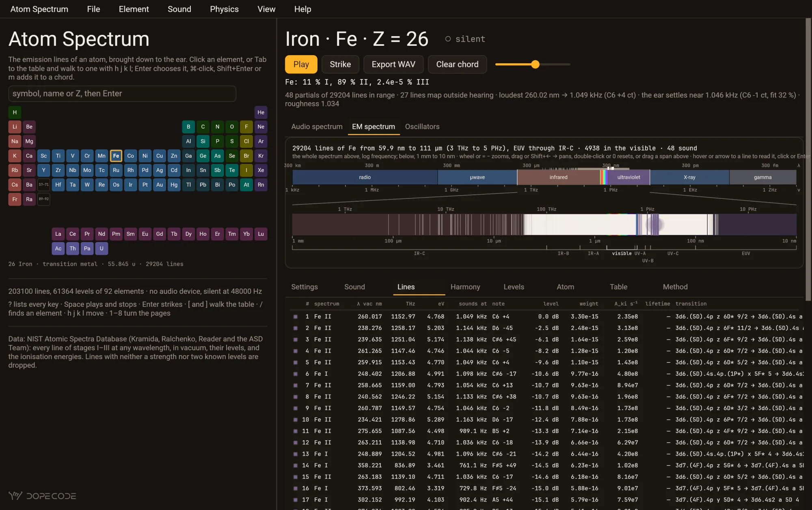Click the Clear chord button
The width and height of the screenshot is (812, 510).
coord(457,64)
